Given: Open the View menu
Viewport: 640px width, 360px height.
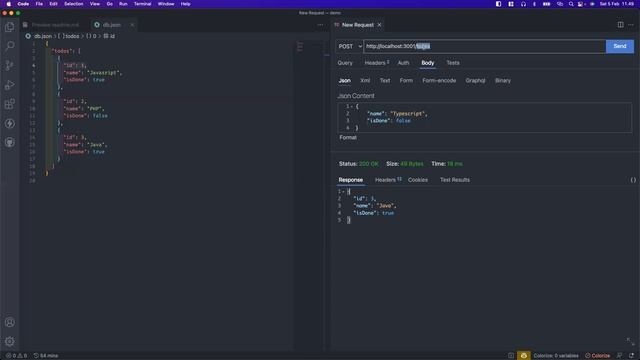Looking at the screenshot, I should click(x=95, y=4).
